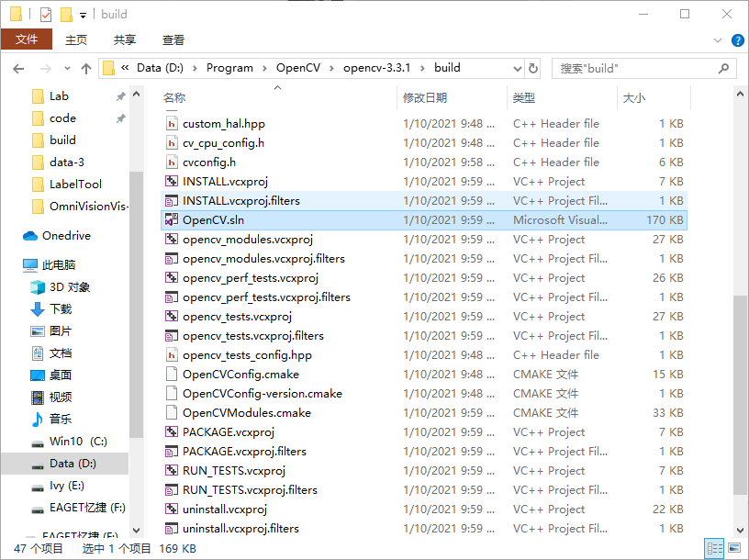Switch to the 查看 ribbon tab
Viewport: 749px width, 560px height.
[x=173, y=39]
